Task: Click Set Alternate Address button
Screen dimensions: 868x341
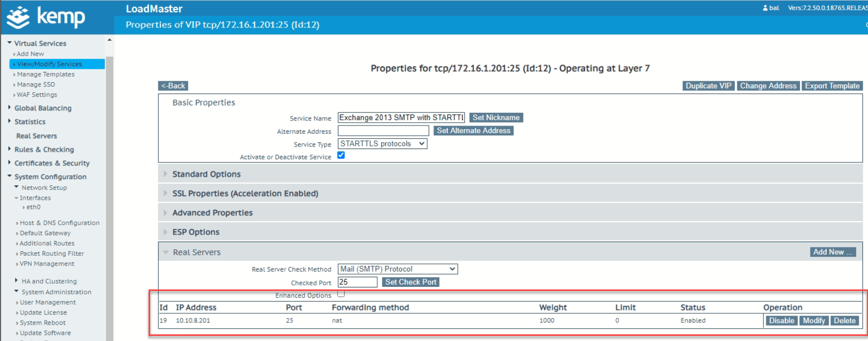Action: [x=473, y=131]
